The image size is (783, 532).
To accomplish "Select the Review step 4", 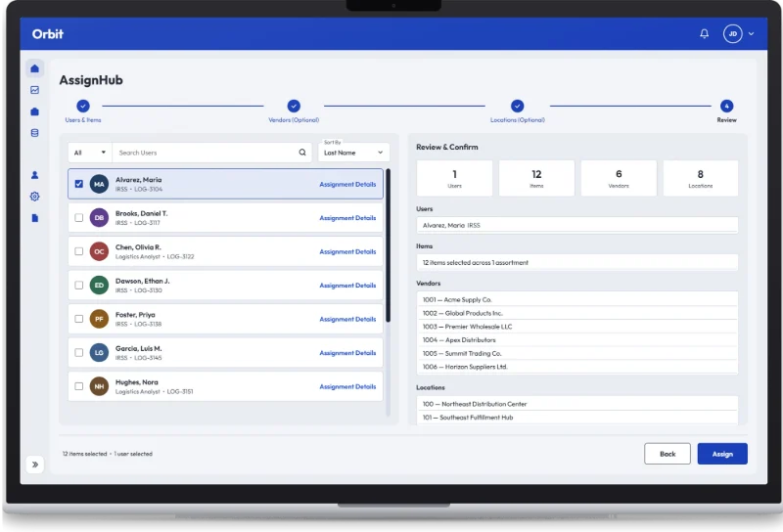I will (x=726, y=111).
